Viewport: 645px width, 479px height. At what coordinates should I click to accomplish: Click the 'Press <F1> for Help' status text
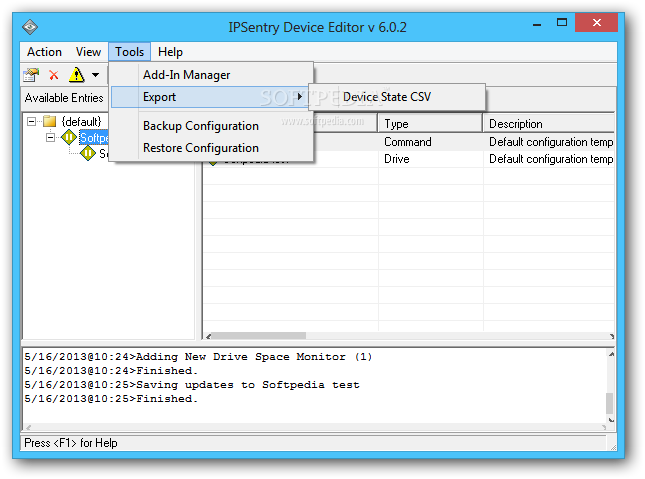tap(71, 443)
